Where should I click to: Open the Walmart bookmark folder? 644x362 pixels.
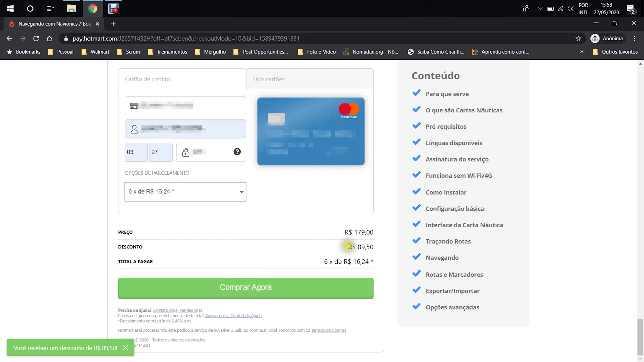tap(95, 52)
